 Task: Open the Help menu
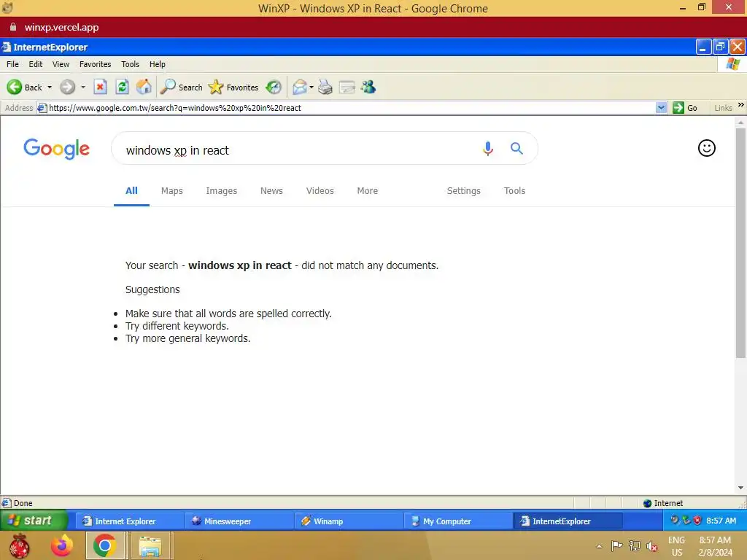click(x=158, y=64)
